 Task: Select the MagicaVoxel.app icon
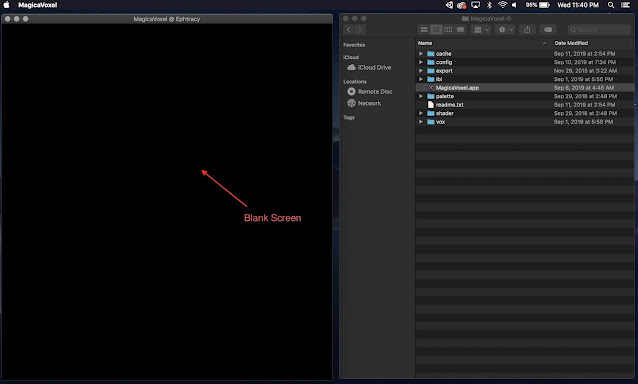pos(430,88)
